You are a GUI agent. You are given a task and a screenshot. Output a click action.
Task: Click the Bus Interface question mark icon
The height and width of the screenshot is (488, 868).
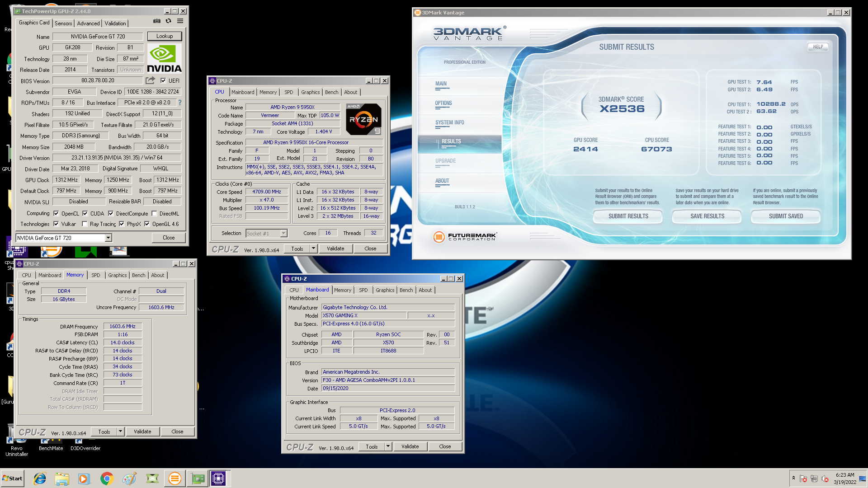pos(180,103)
